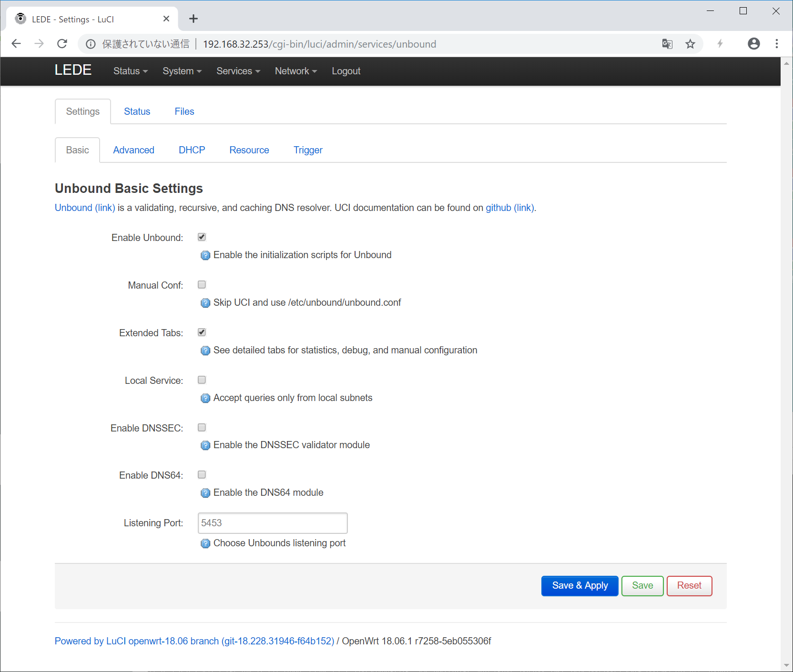Open a new tab with plus icon
Screen dimensions: 793x672
pyautogui.click(x=193, y=19)
